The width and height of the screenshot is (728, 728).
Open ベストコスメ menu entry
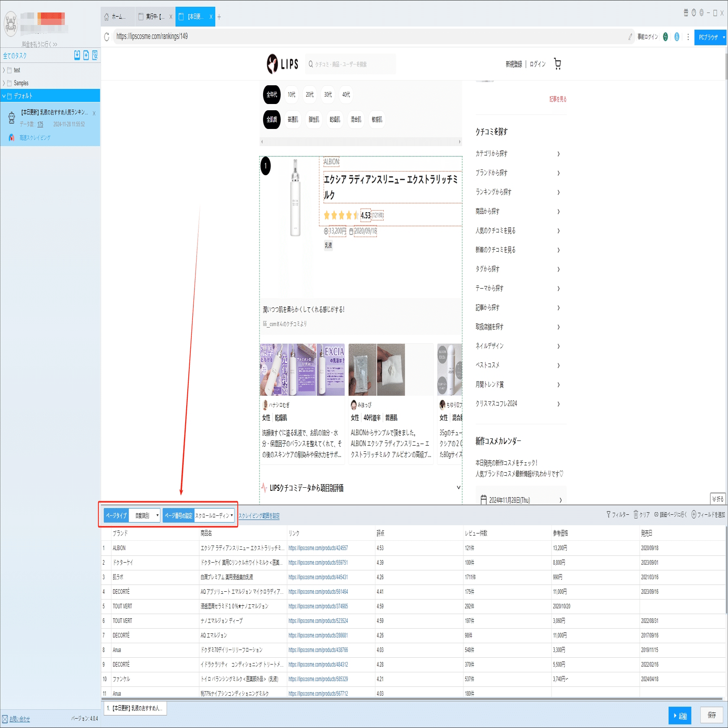[518, 366]
